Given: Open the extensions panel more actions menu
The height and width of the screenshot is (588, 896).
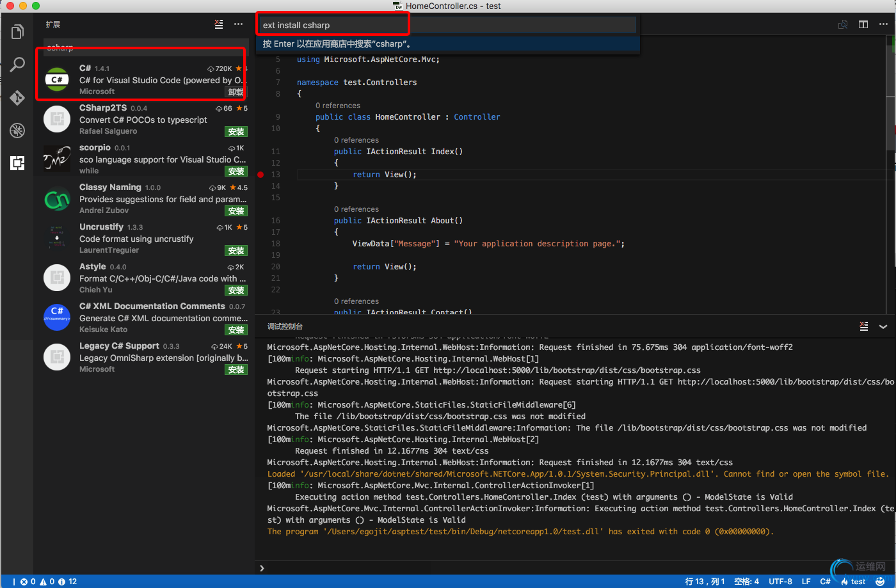Looking at the screenshot, I should click(238, 24).
